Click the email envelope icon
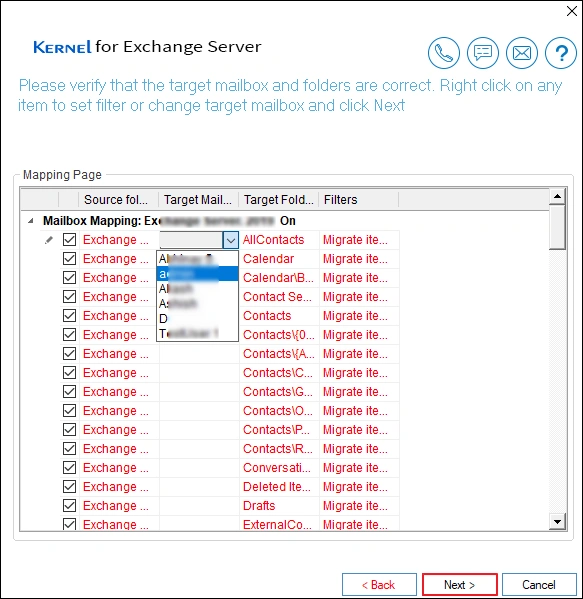The height and width of the screenshot is (599, 583). click(522, 53)
